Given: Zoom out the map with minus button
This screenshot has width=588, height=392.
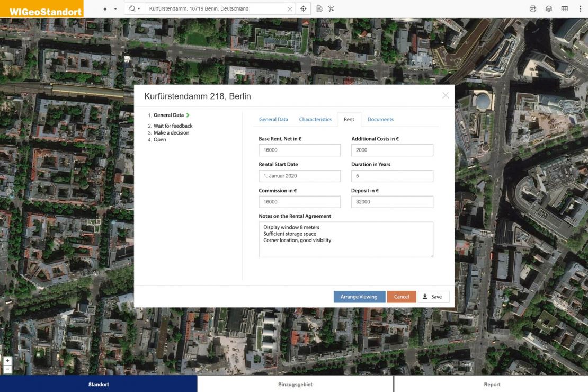Looking at the screenshot, I should (7, 370).
